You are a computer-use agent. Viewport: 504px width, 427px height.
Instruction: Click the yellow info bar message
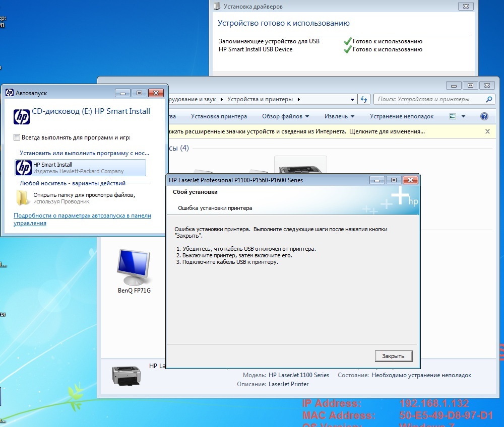pyautogui.click(x=296, y=131)
